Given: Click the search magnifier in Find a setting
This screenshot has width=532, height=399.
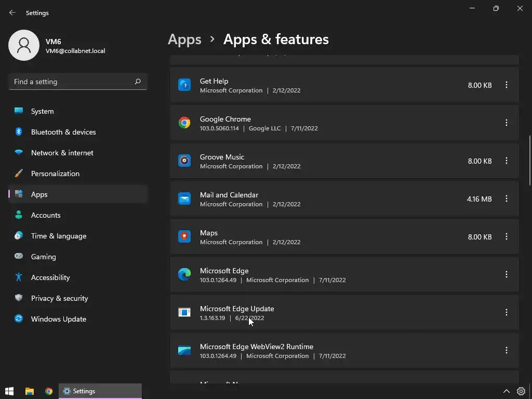Looking at the screenshot, I should pos(138,82).
